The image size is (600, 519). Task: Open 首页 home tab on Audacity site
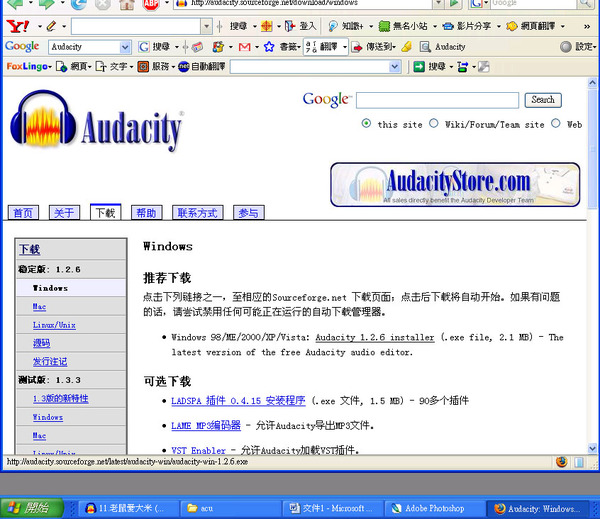23,213
